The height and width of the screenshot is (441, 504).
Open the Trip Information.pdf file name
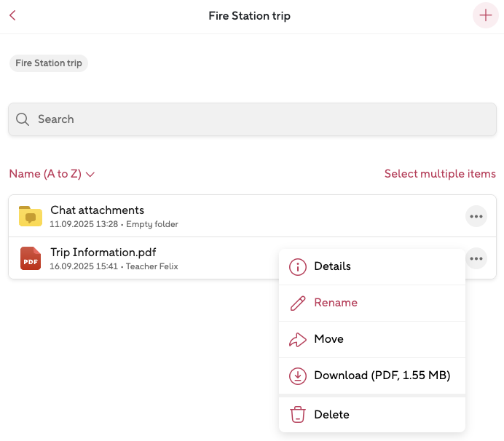point(103,253)
